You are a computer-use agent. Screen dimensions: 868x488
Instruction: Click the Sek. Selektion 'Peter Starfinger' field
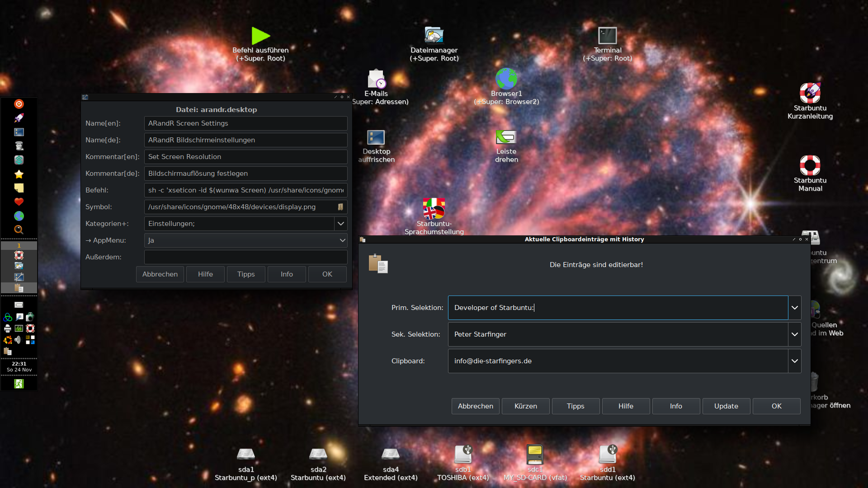[x=618, y=334]
